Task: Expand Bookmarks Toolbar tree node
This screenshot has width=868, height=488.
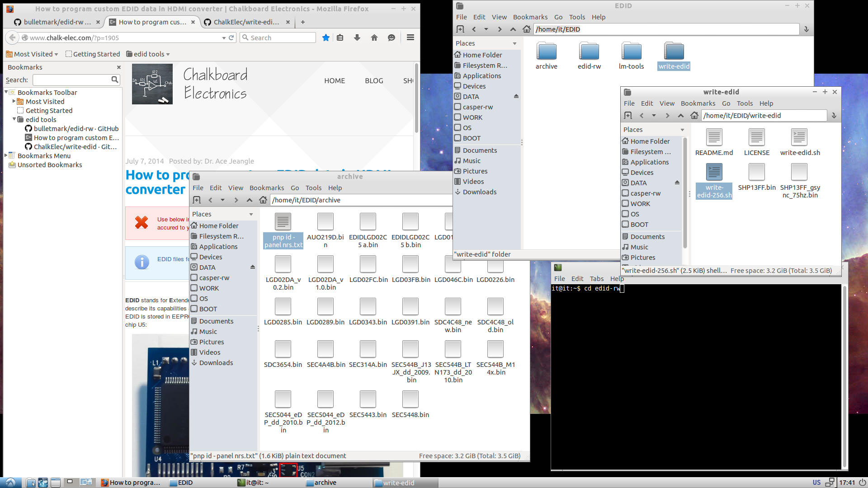Action: pyautogui.click(x=6, y=92)
